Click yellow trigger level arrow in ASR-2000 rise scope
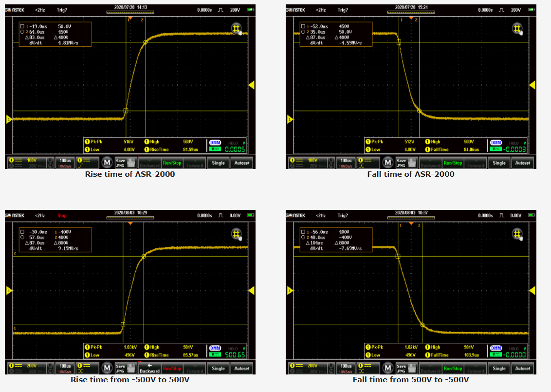The image size is (551, 392). [x=252, y=85]
